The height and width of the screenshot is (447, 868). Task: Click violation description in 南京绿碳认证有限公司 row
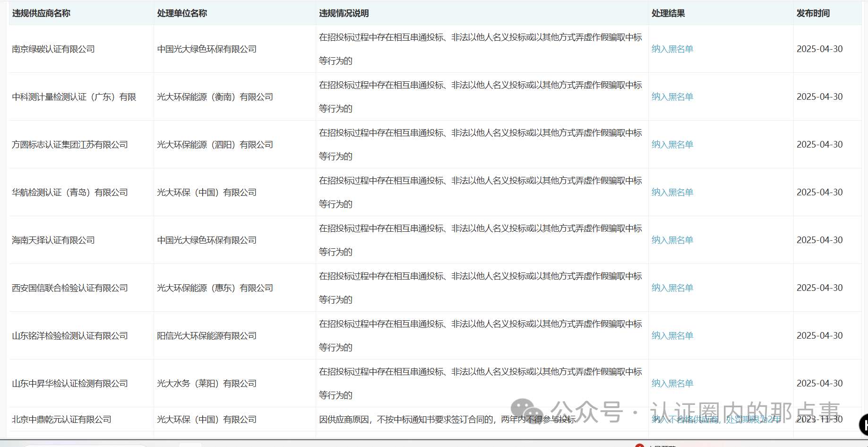481,49
